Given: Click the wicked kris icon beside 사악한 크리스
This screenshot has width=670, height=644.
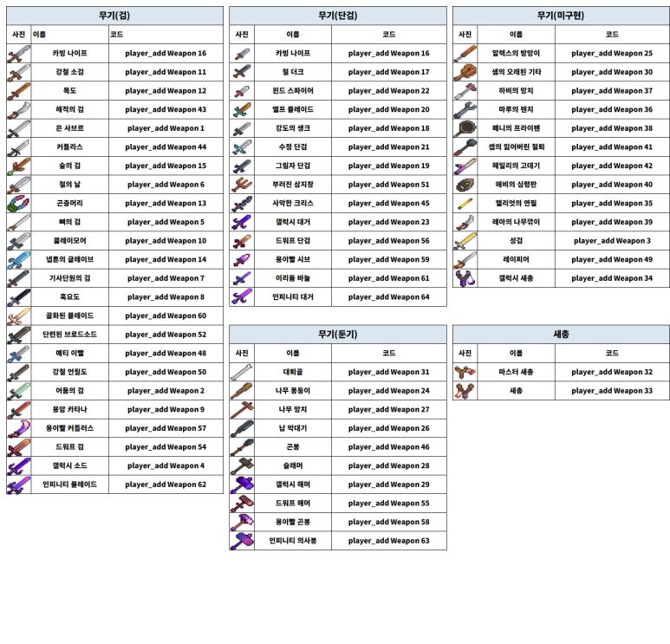Looking at the screenshot, I should (242, 204).
